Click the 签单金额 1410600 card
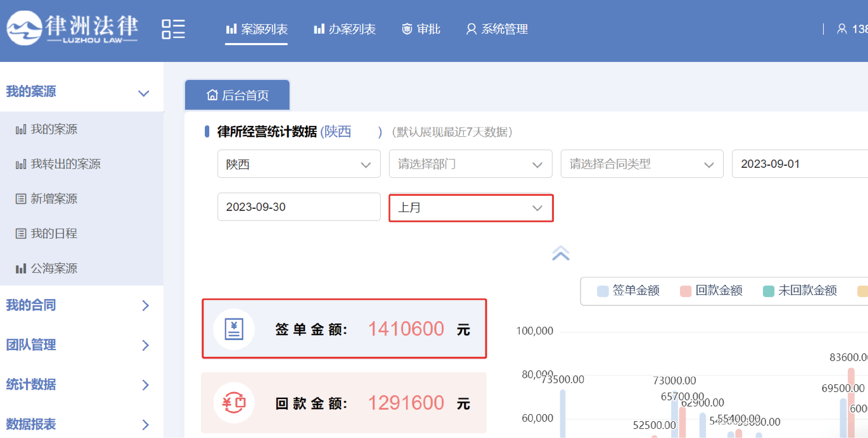 344,329
